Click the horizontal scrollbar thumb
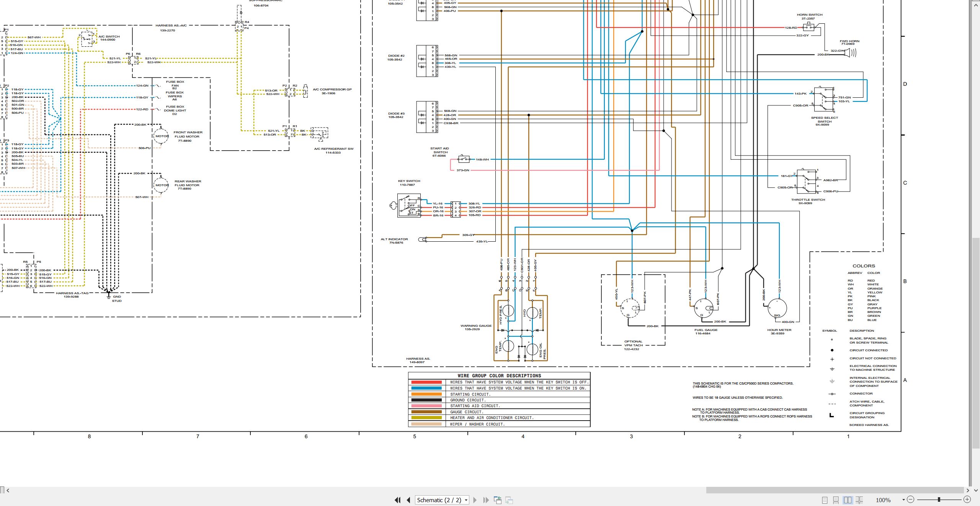This screenshot has height=506, width=980. 835,490
